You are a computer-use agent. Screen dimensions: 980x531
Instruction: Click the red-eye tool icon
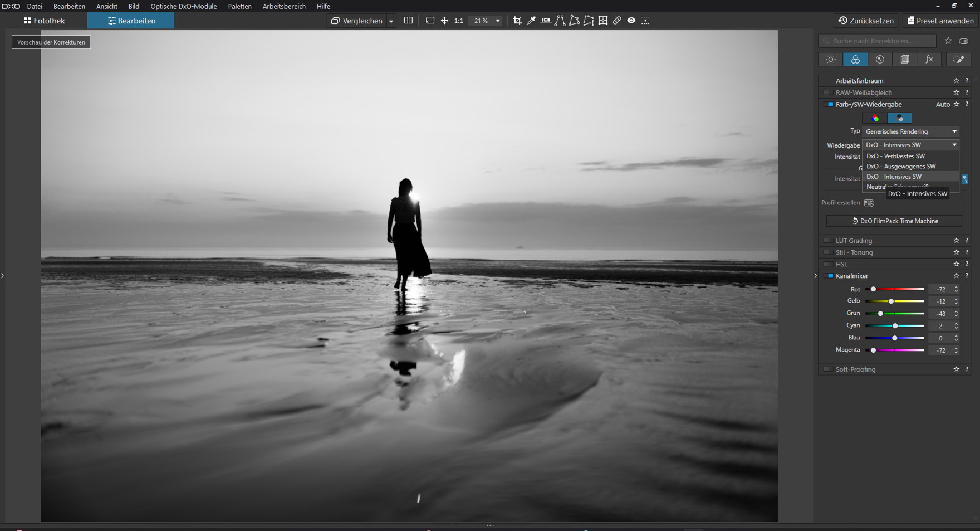(631, 21)
